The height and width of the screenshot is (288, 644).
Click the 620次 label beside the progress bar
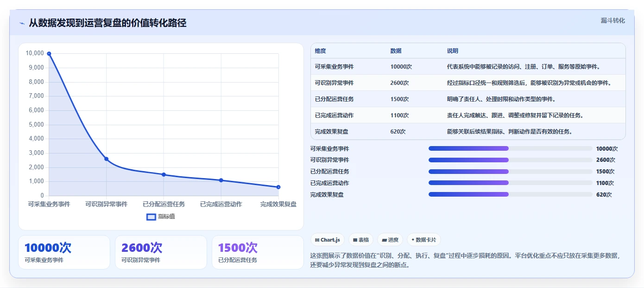point(604,195)
